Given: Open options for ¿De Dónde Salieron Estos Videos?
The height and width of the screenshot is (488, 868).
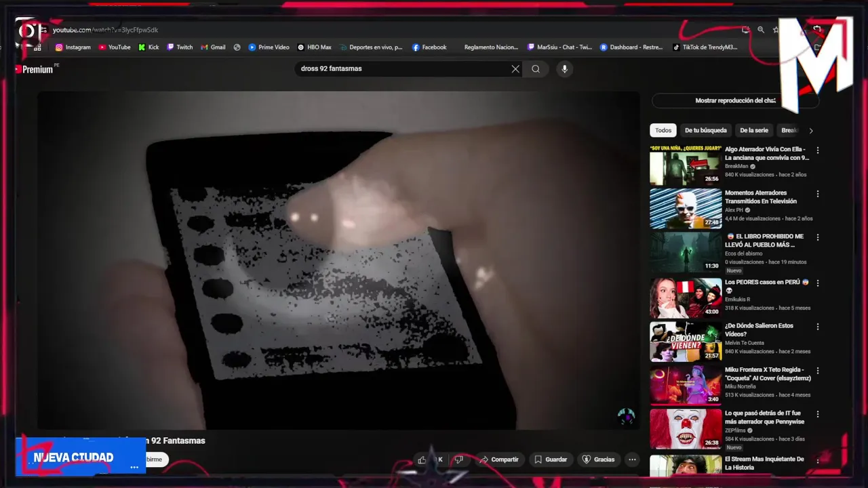Looking at the screenshot, I should tap(818, 327).
